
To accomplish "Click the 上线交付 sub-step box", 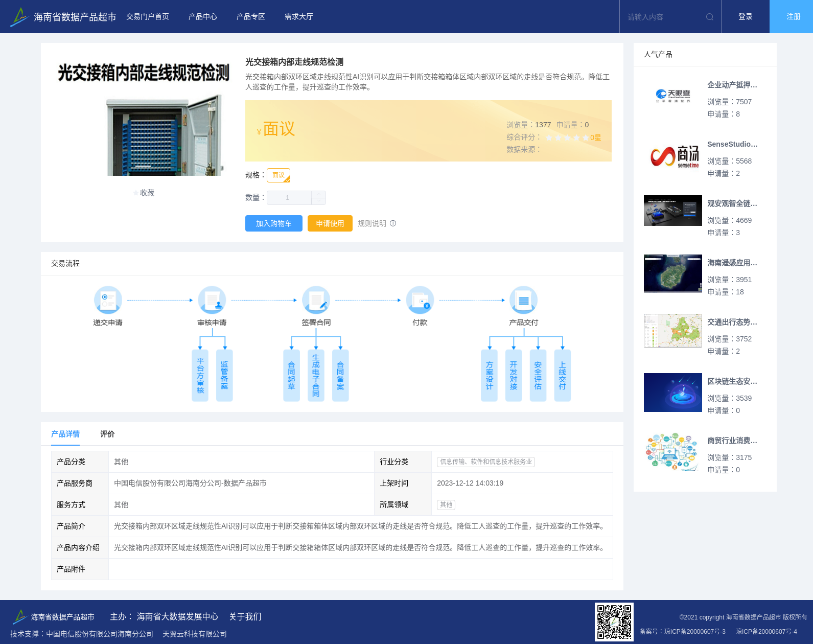I will (x=562, y=376).
